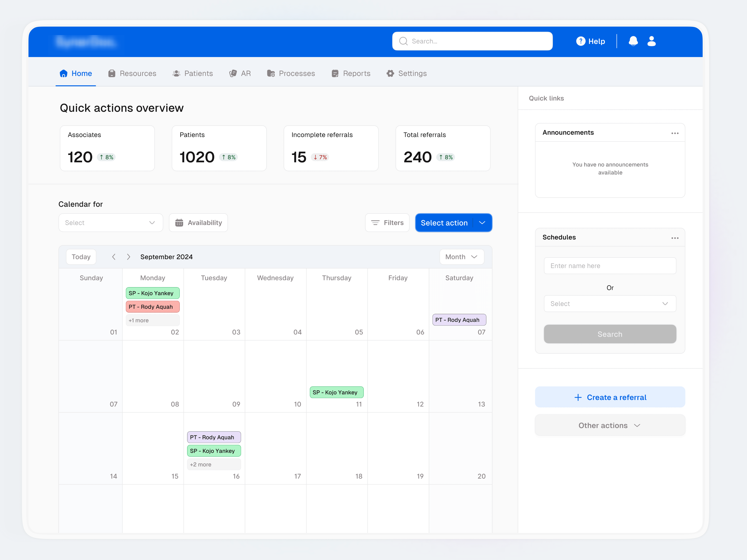This screenshot has width=747, height=560.
Task: Switch to the Patients tab
Action: tap(192, 74)
